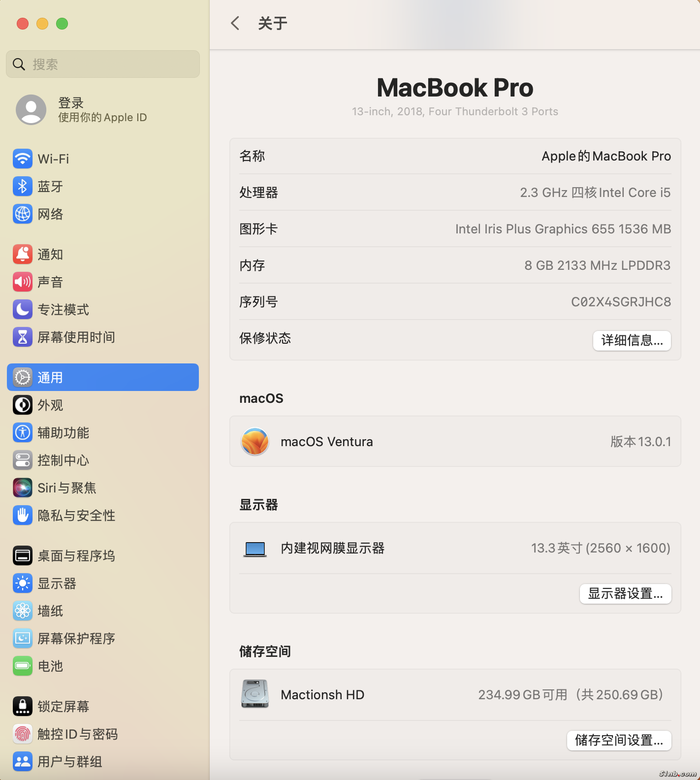700x780 pixels.
Task: Select the 触控ID与密码 fingerprint icon
Action: [x=23, y=734]
